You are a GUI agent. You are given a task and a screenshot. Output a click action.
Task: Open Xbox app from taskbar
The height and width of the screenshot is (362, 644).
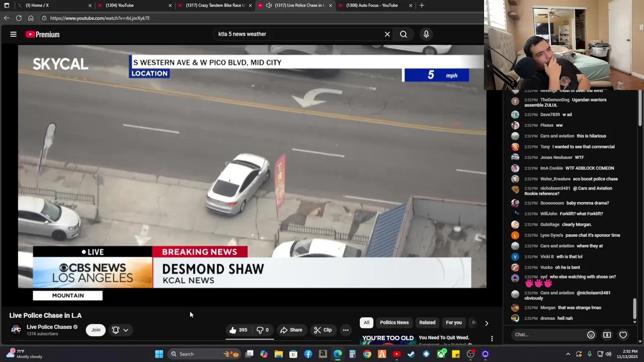(441, 354)
